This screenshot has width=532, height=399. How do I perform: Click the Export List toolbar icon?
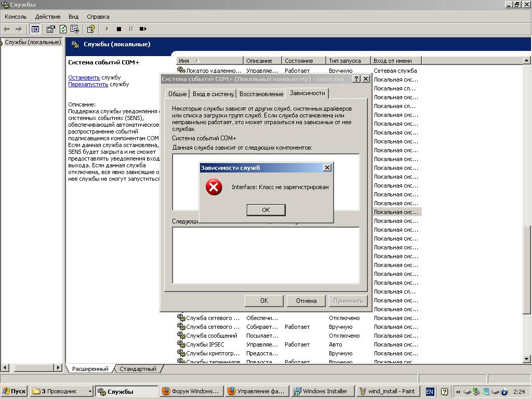click(x=75, y=29)
